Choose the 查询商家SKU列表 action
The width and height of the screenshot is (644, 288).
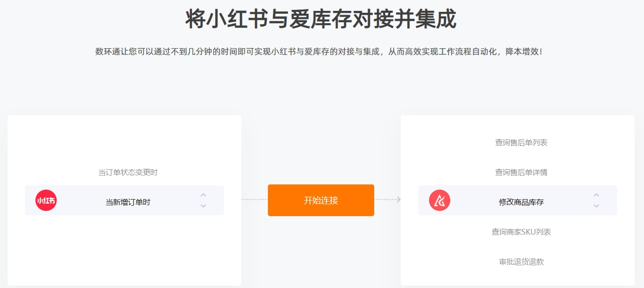click(x=521, y=232)
